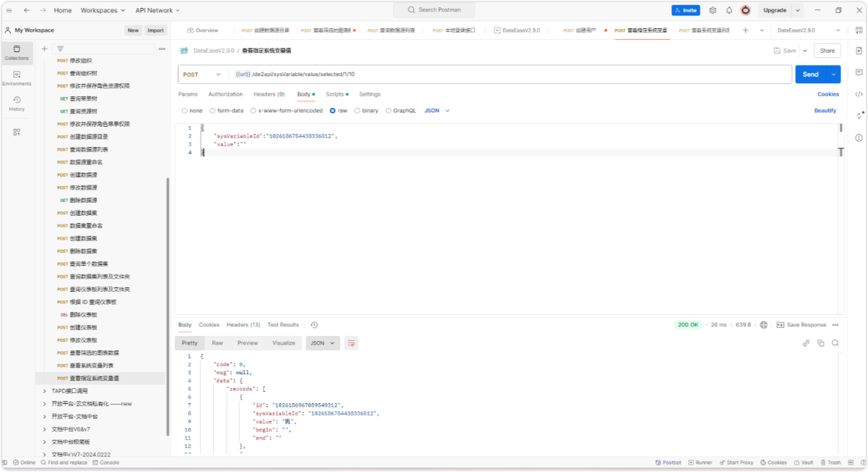Screen dimensions: 868x472
Task: Switch to the Scripts tab
Action: 336,94
